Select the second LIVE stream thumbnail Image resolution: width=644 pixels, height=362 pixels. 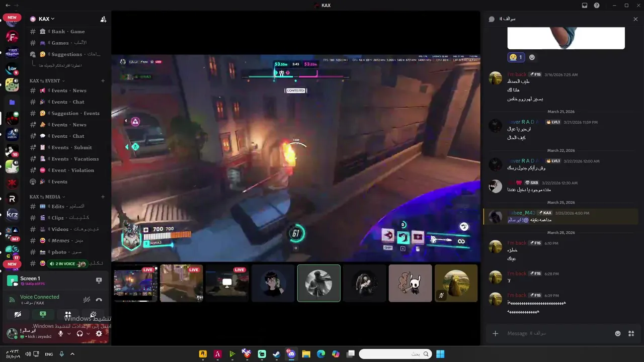181,284
